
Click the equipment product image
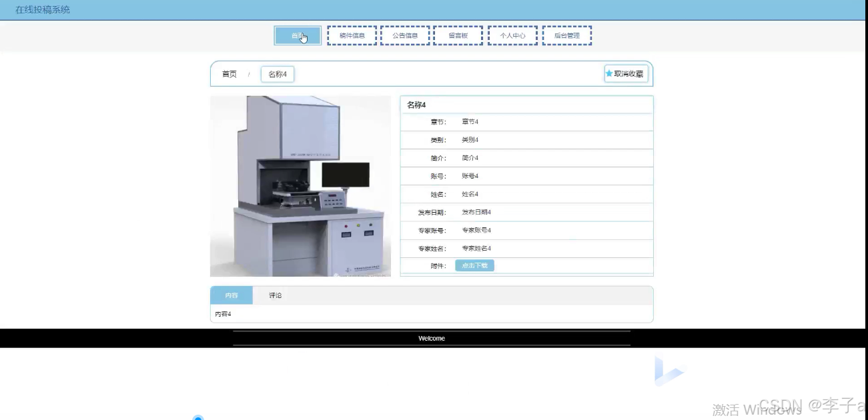300,185
